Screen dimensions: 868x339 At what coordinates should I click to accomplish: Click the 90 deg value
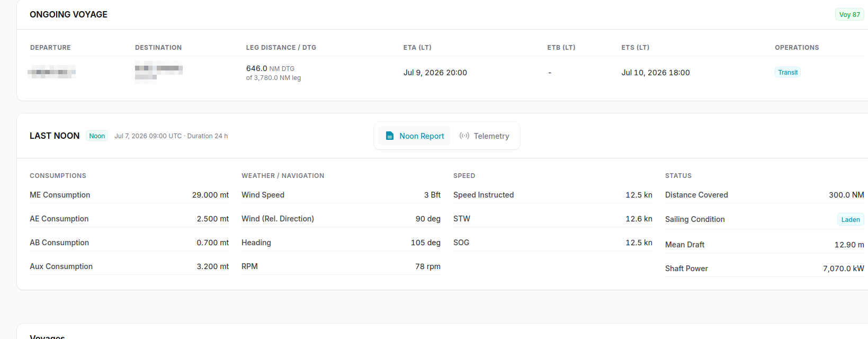point(428,219)
